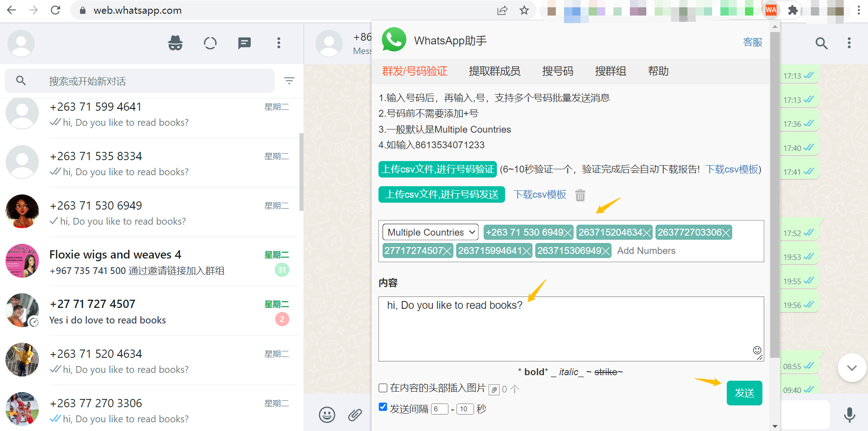Screen dimensions: 868x431
Task: Open chat with +263 71 530 6949
Action: pos(152,212)
